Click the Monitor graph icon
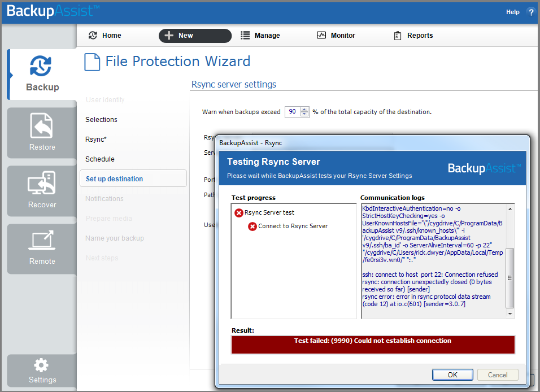Viewport: 540px width, 392px height. (321, 35)
